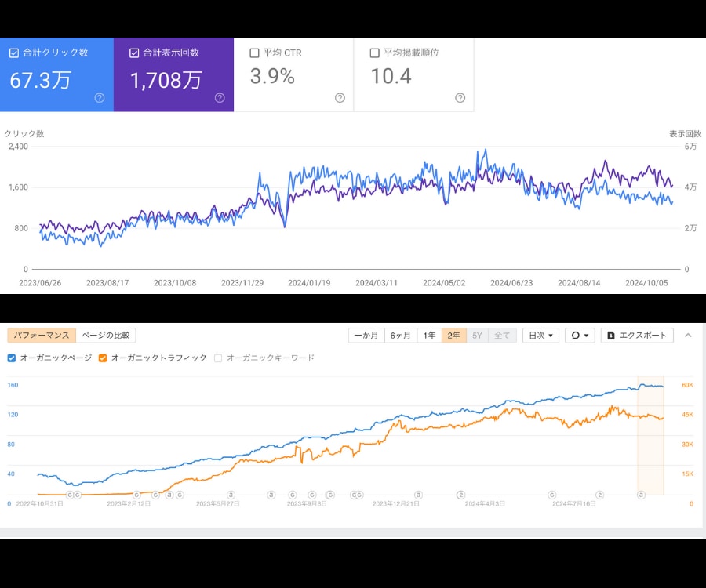Screen dimensions: 706x588
Task: Uncheck the 合計クリック数 checkbox
Action: coord(14,53)
